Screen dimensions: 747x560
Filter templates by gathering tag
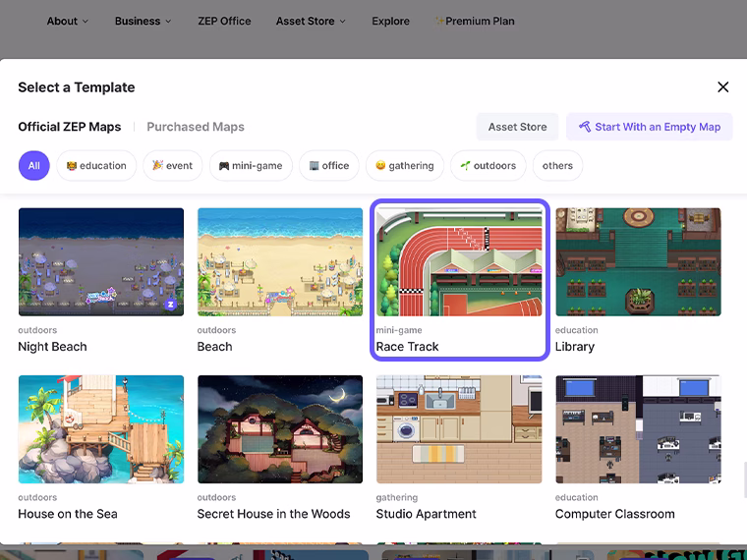(x=404, y=166)
